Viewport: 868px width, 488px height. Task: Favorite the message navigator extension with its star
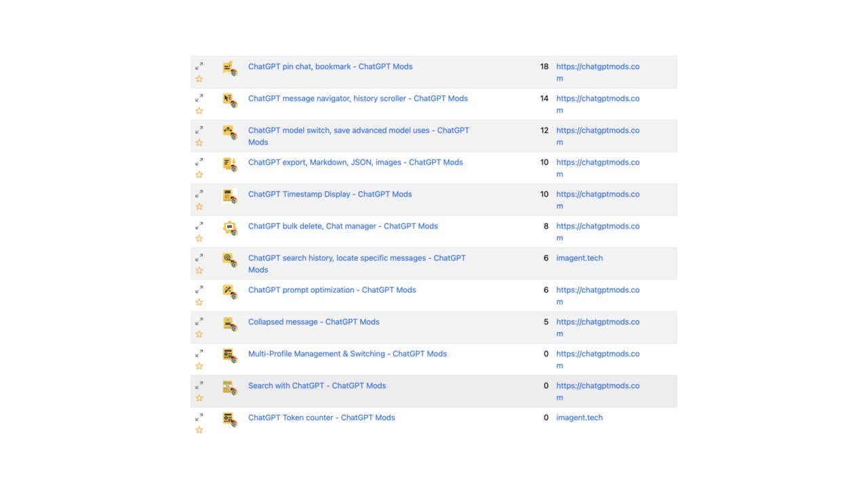pyautogui.click(x=199, y=110)
